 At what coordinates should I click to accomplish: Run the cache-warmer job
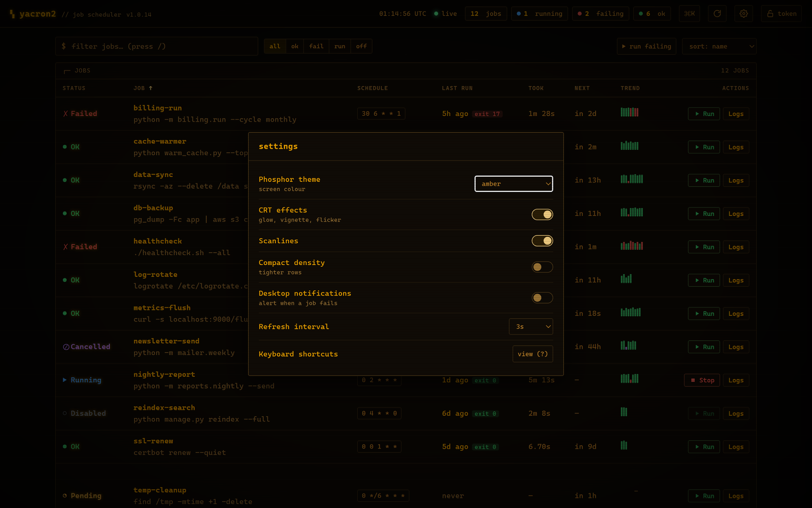[704, 147]
